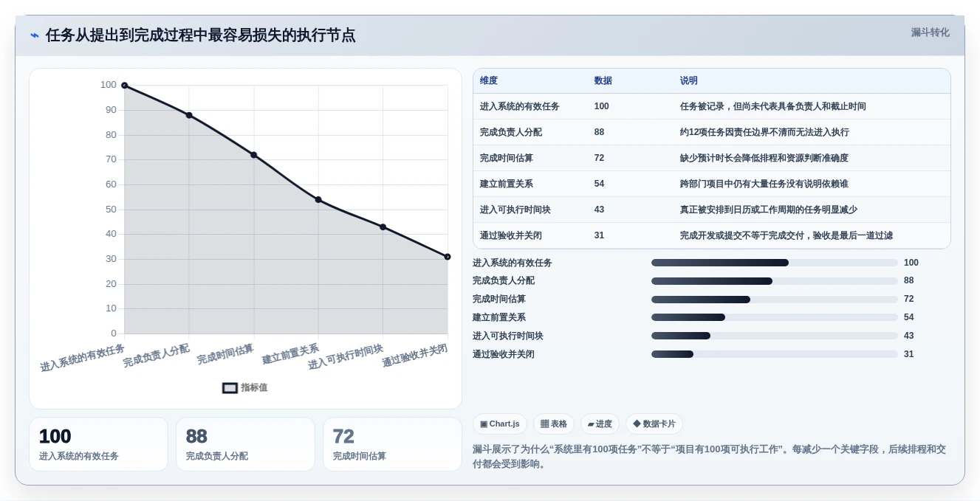Click description 跨部门项目中仍有大量任务没有说明依赖谁
Viewport: 980px width, 501px height.
pyautogui.click(x=764, y=184)
